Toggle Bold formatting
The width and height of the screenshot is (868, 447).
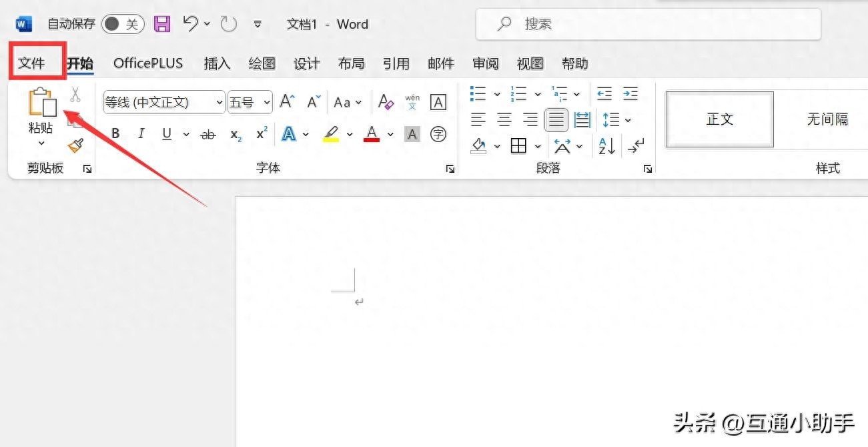[x=115, y=134]
